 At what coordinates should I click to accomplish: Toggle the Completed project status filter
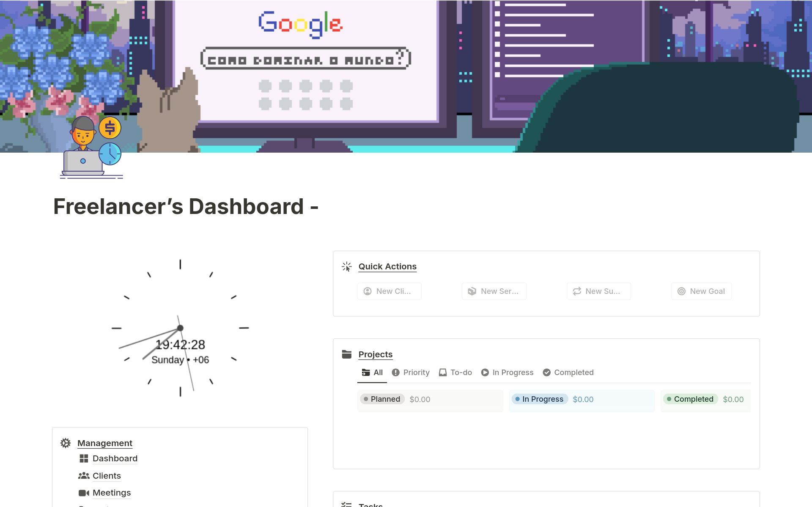click(573, 372)
